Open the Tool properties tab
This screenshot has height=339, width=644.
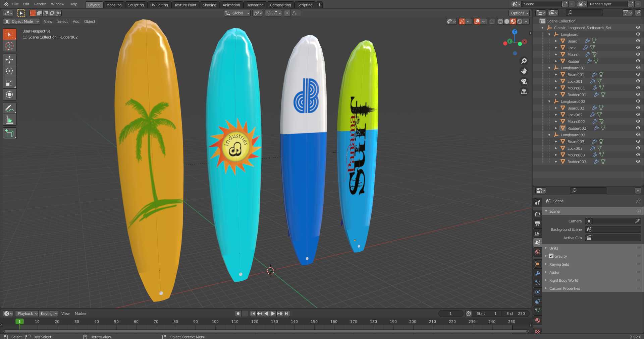(x=538, y=202)
